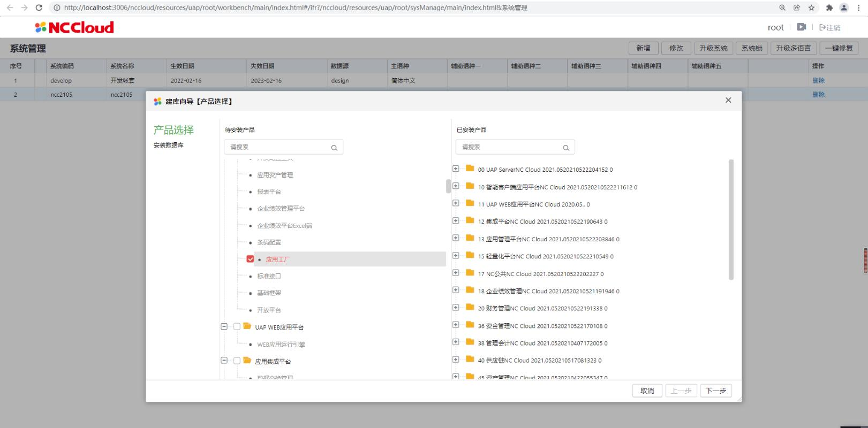Click the 升级系统 button

713,48
